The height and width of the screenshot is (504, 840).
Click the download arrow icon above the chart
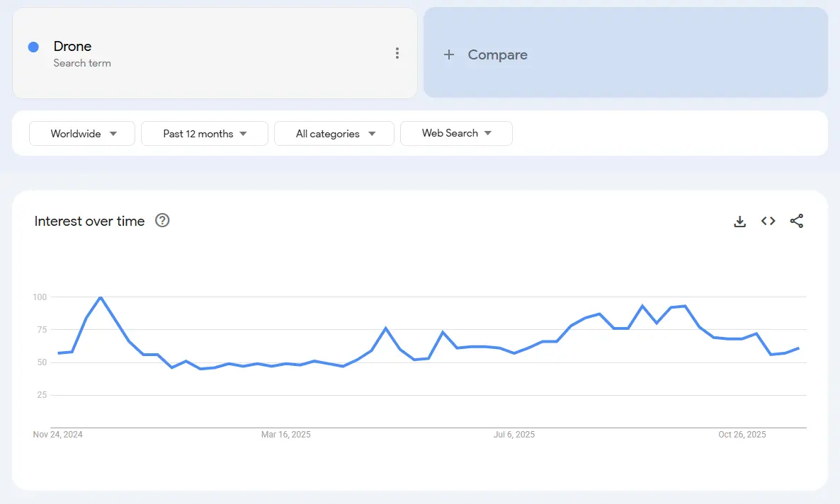click(x=739, y=221)
